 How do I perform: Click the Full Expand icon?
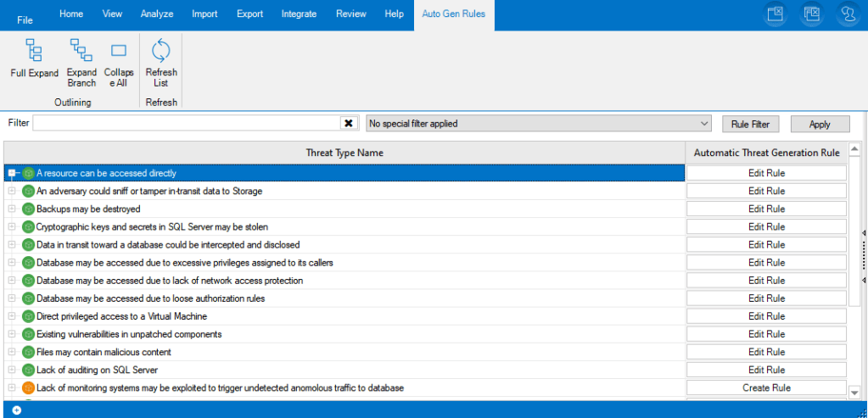(34, 51)
